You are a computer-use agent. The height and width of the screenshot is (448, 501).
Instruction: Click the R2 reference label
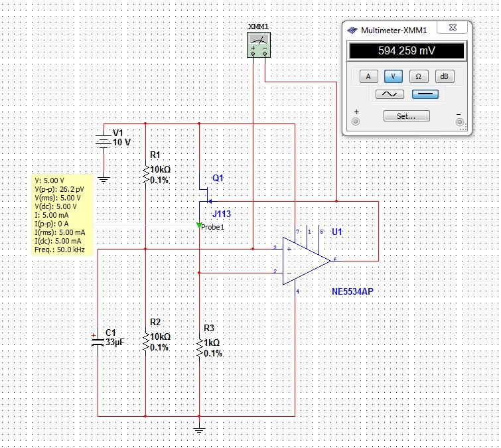pos(155,322)
